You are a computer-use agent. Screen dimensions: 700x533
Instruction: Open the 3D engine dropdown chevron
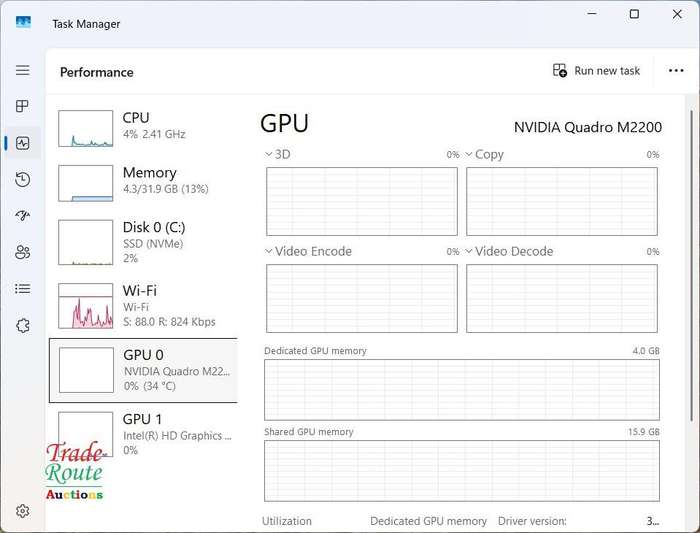tap(268, 154)
